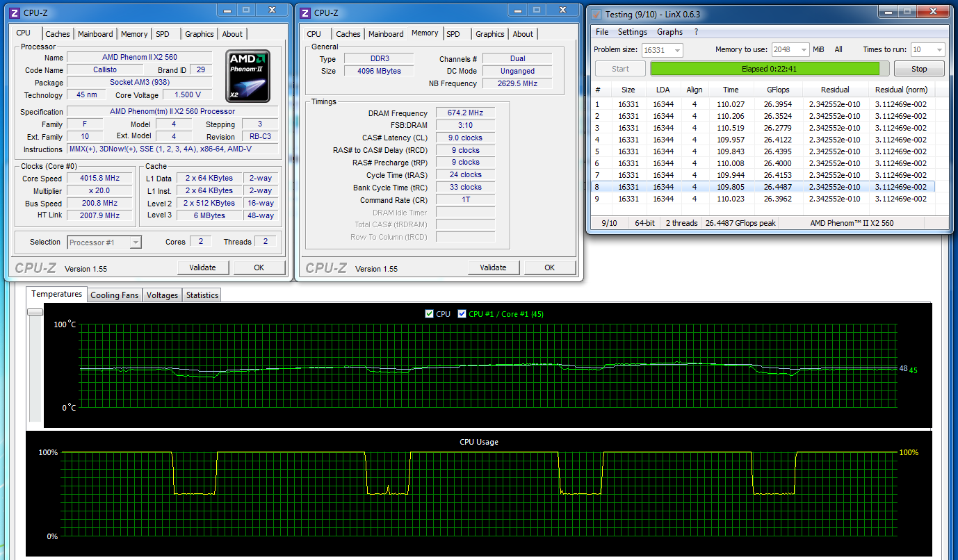
Task: Click the Memory-tab CPU-Z window's title icon
Action: 305,13
